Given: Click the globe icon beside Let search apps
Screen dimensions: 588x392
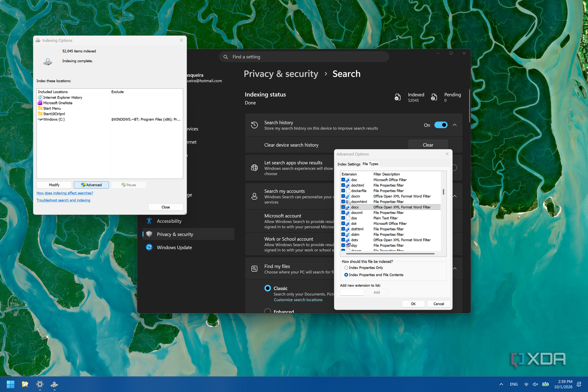Looking at the screenshot, I should (254, 168).
